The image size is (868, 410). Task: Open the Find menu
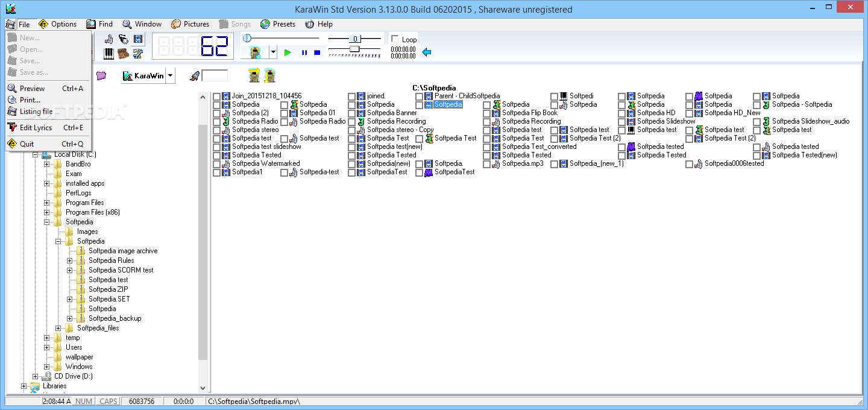point(99,24)
